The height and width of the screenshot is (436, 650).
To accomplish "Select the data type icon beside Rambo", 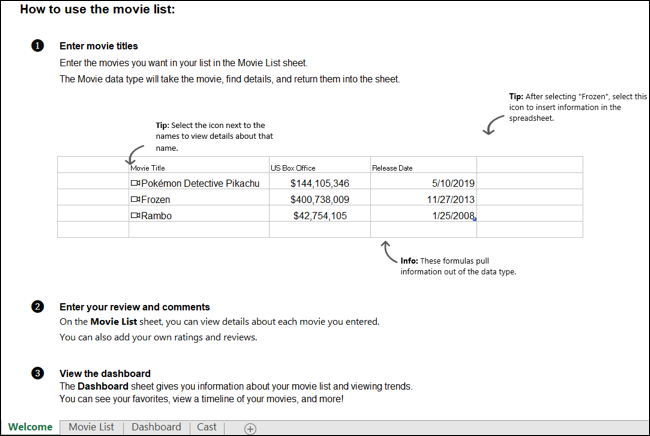I will [135, 216].
